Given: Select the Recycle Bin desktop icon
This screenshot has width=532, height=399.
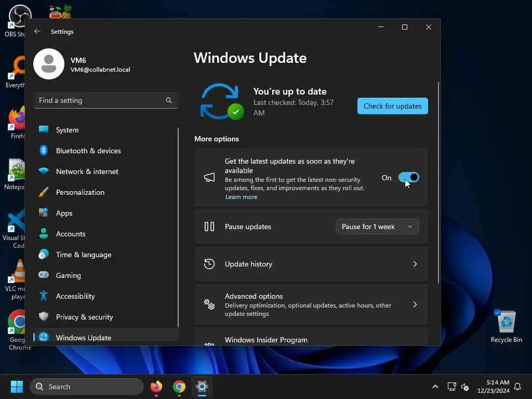Looking at the screenshot, I should (506, 326).
